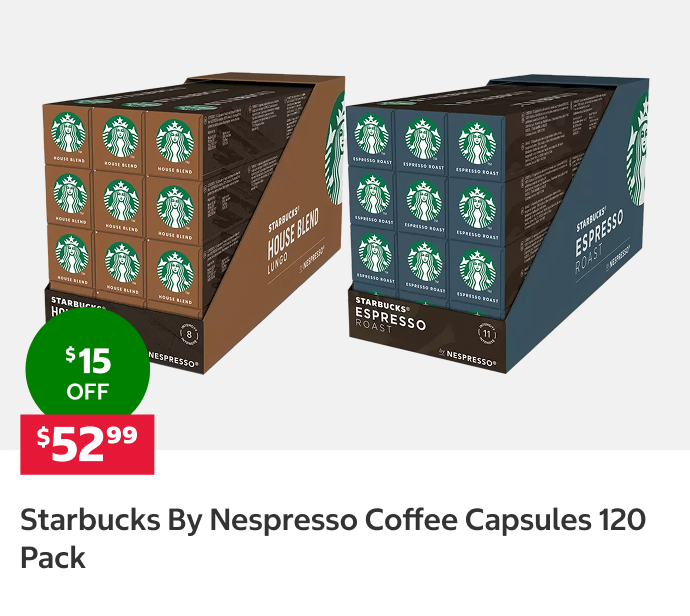The image size is (690, 616).
Task: Click the Starbucks Espresso Roast front tray label
Action: pos(391,315)
